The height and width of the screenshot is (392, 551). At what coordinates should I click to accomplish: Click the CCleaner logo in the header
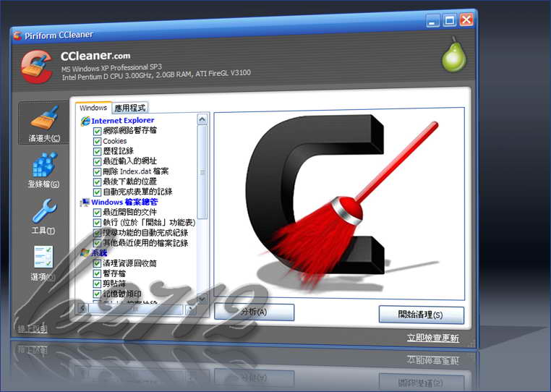(x=37, y=66)
